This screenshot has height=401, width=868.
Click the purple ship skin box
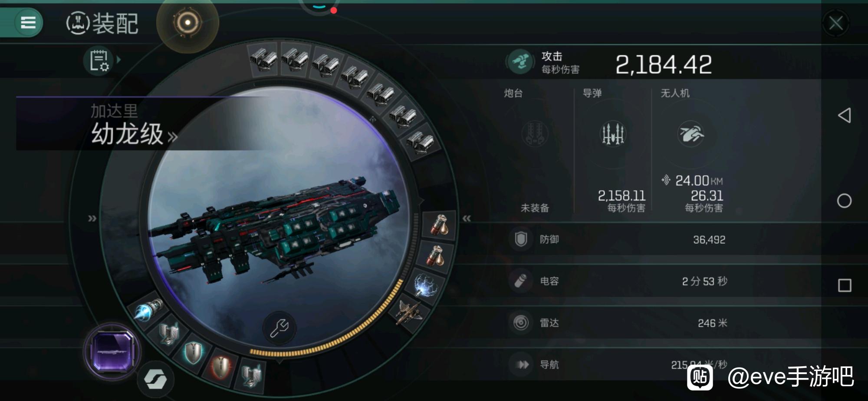pos(112,351)
